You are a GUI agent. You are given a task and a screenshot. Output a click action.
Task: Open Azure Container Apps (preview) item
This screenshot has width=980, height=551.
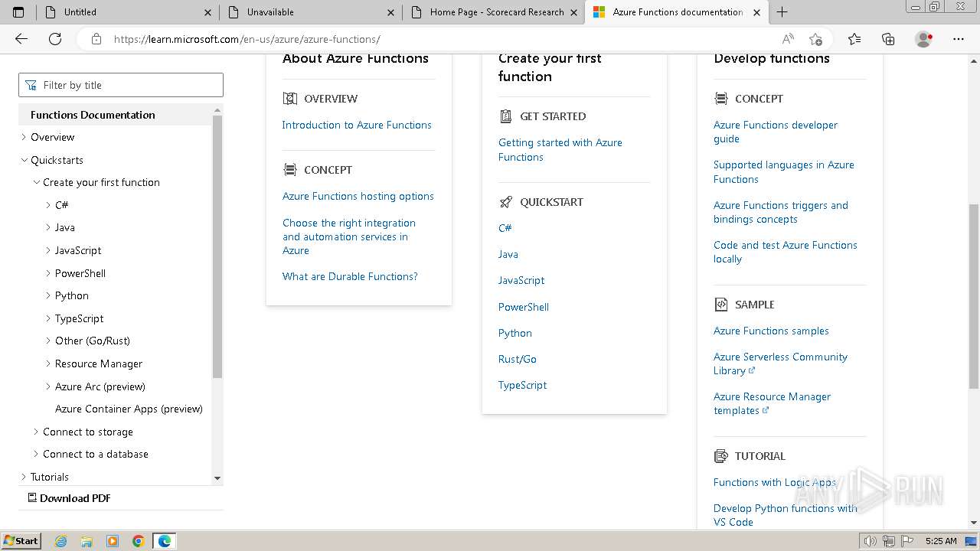coord(129,409)
